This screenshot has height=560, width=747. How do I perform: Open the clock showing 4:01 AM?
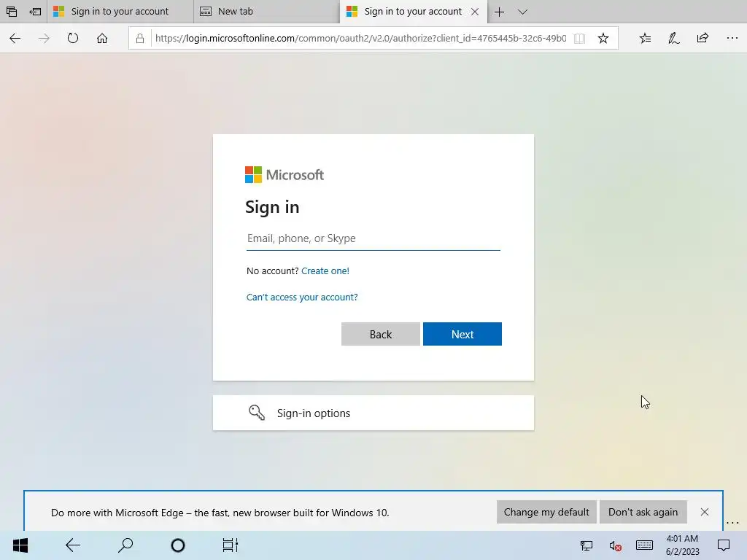click(x=682, y=545)
